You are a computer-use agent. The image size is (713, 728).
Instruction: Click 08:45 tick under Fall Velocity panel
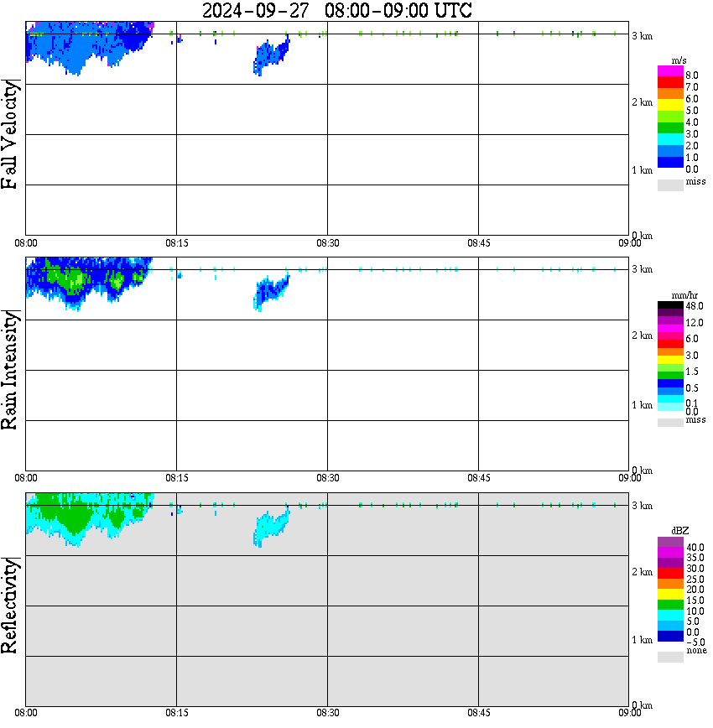[x=478, y=243]
